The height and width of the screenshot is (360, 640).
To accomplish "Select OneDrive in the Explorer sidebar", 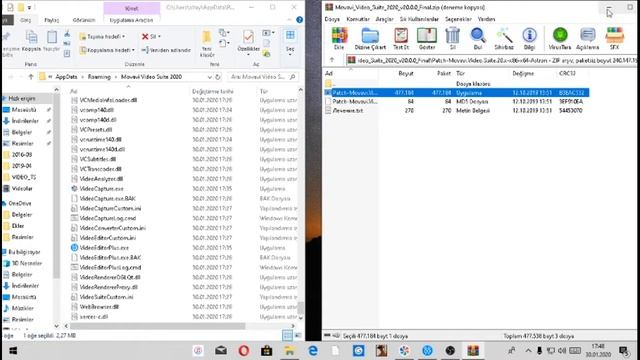I will tap(20, 203).
